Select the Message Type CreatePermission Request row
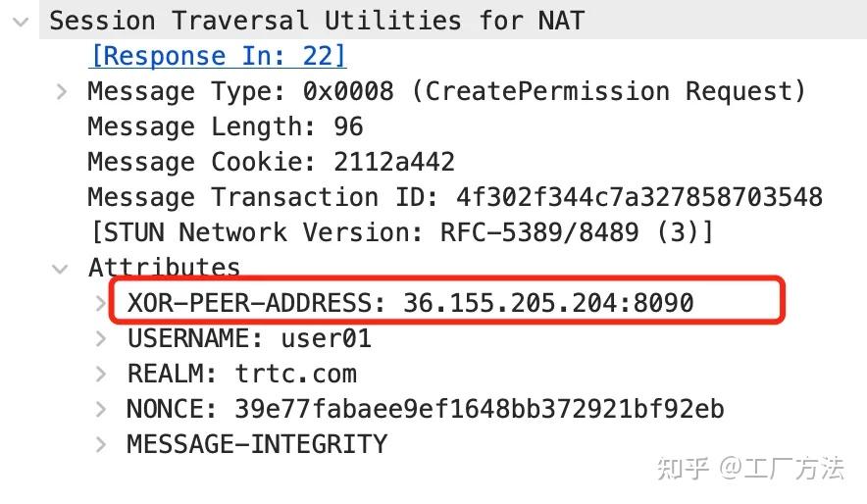Viewport: 867px width, 504px height. coord(446,92)
